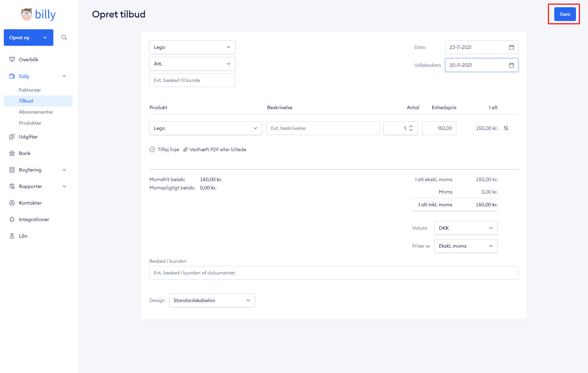The width and height of the screenshot is (588, 373).
Task: Click the percent discount icon
Action: click(506, 128)
